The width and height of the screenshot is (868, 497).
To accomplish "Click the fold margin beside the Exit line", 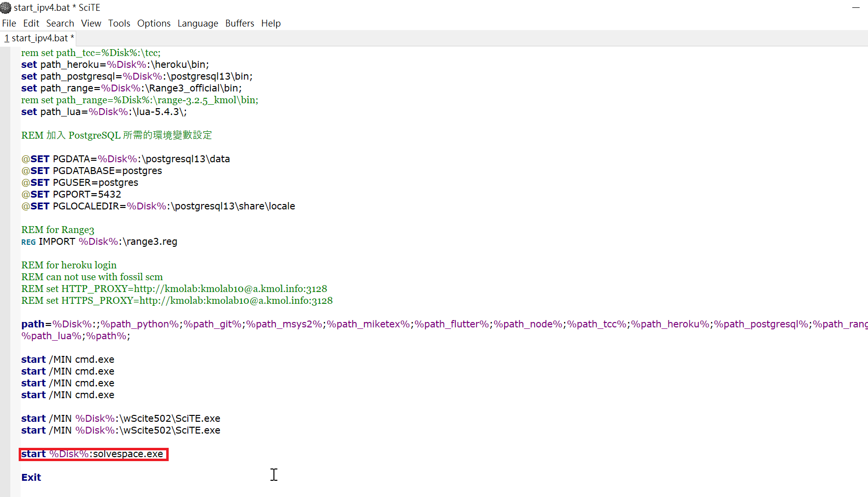I will tap(15, 477).
